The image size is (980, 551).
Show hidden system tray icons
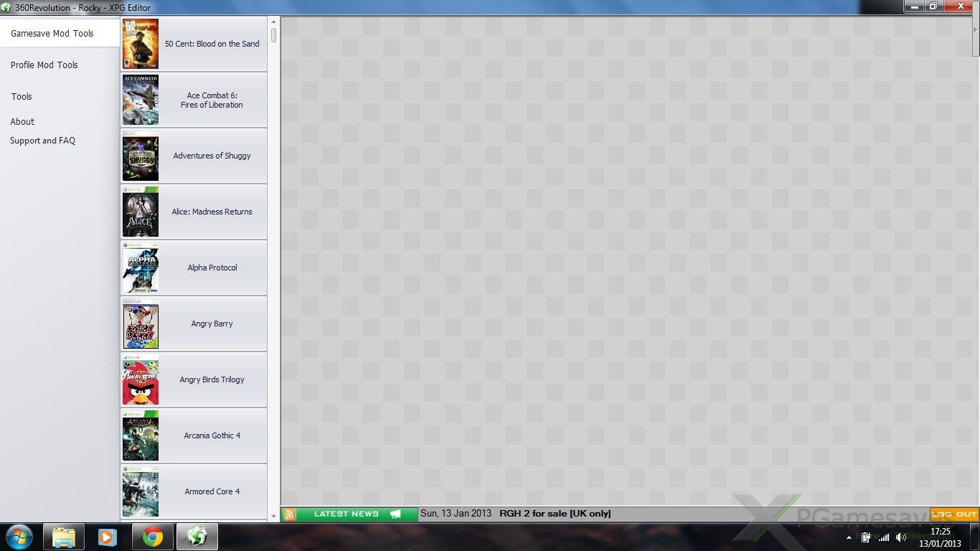[849, 537]
